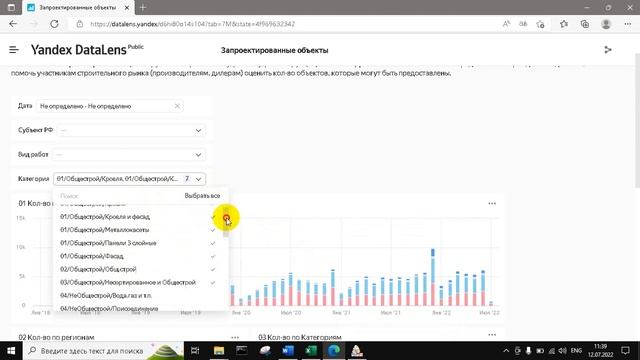Collapse the Категория dropdown selector
Image resolution: width=640 pixels, height=360 pixels.
pos(129,179)
